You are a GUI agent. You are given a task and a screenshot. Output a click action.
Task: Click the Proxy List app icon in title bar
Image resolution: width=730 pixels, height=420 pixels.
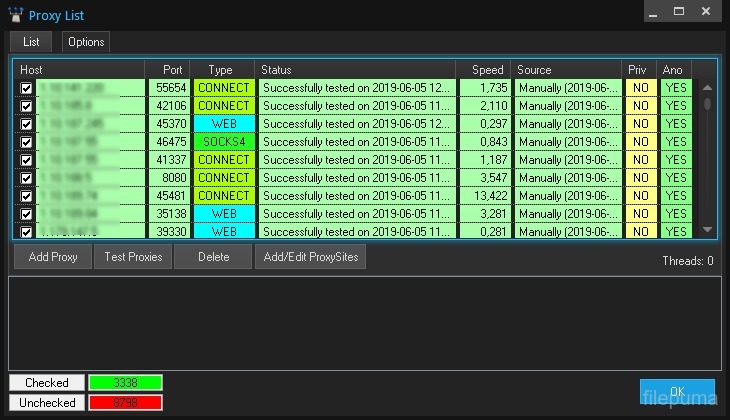(16, 15)
